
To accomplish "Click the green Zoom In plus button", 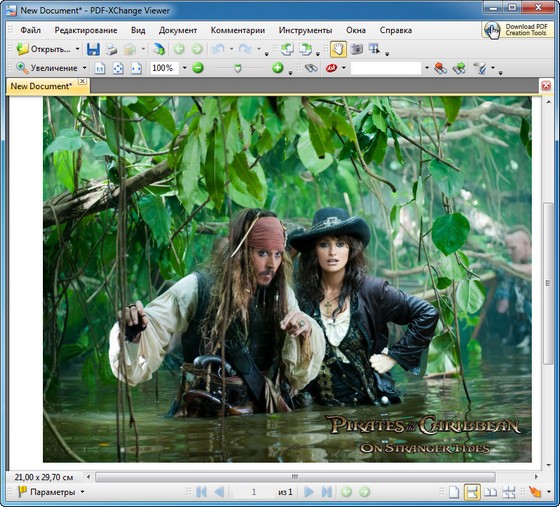I will click(x=278, y=67).
